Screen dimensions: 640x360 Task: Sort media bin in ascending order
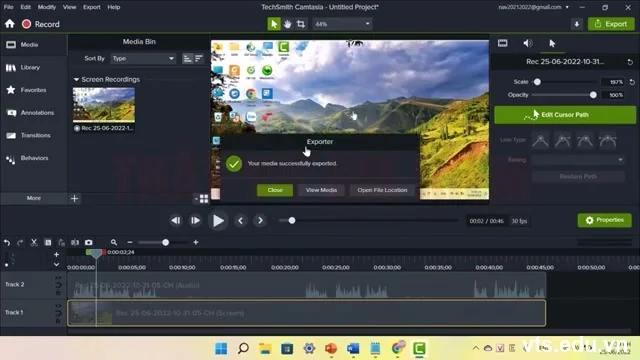[x=187, y=58]
